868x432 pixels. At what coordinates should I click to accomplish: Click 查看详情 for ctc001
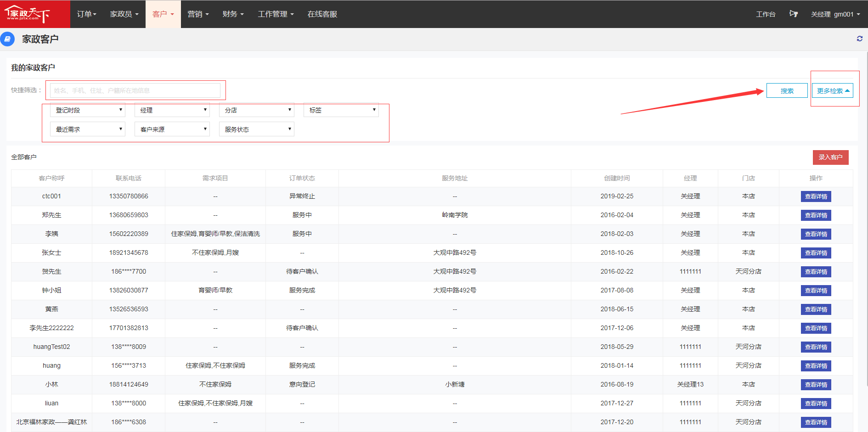pos(816,196)
